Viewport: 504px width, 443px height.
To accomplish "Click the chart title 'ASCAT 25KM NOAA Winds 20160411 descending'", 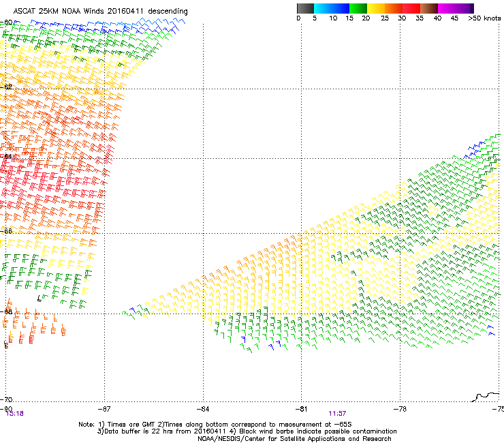I will (x=101, y=12).
